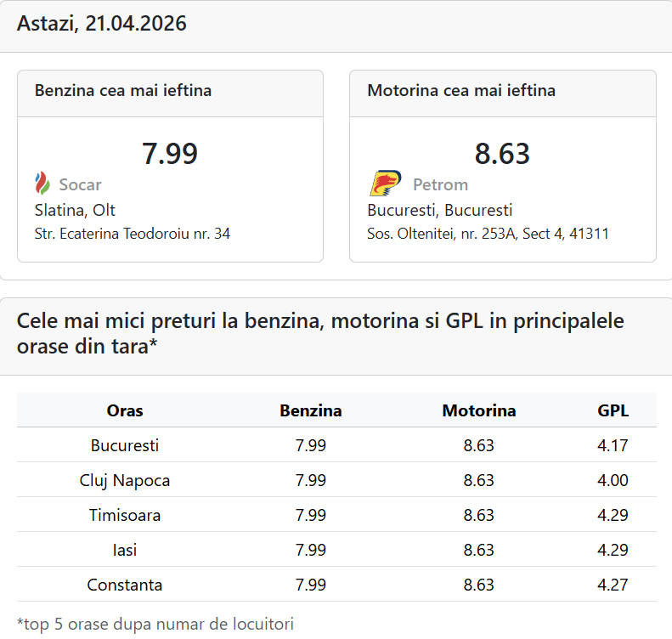
Task: Click the Motorina column header
Action: [x=479, y=411]
